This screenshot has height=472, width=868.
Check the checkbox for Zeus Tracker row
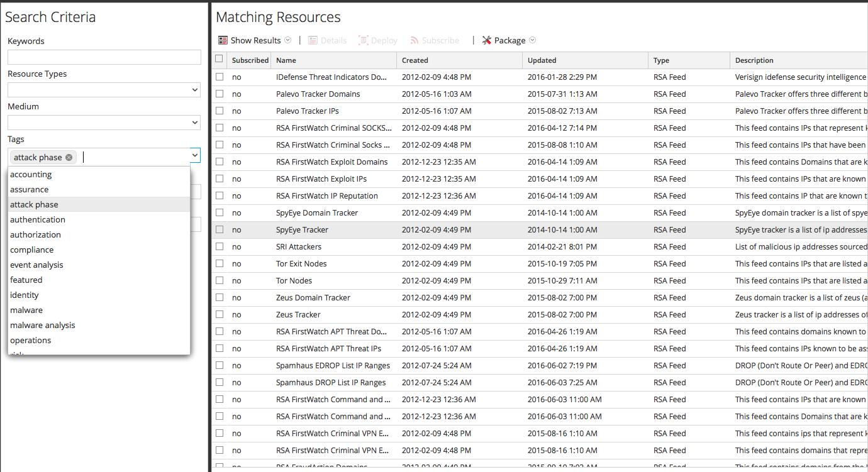pos(219,314)
